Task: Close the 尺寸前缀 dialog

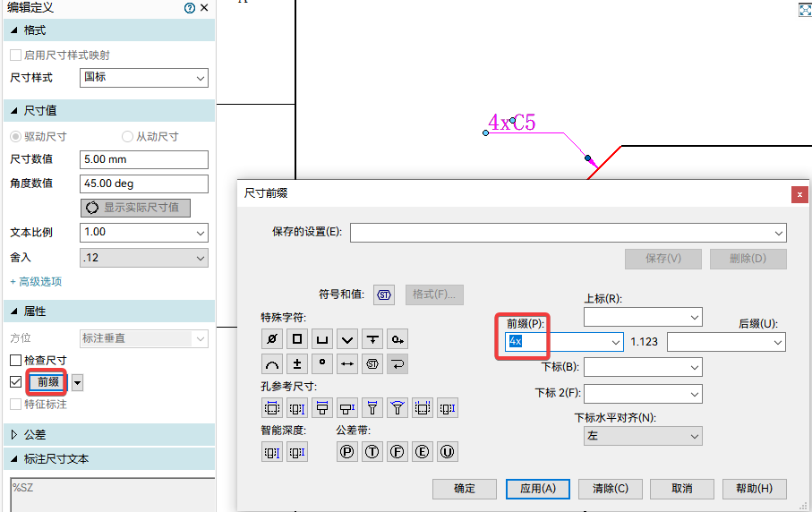Action: [x=799, y=194]
